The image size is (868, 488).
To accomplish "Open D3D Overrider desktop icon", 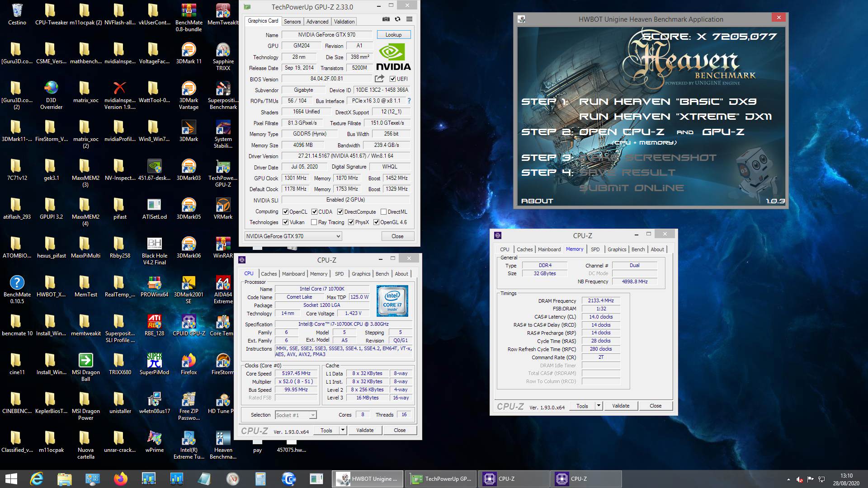I will click(x=51, y=95).
